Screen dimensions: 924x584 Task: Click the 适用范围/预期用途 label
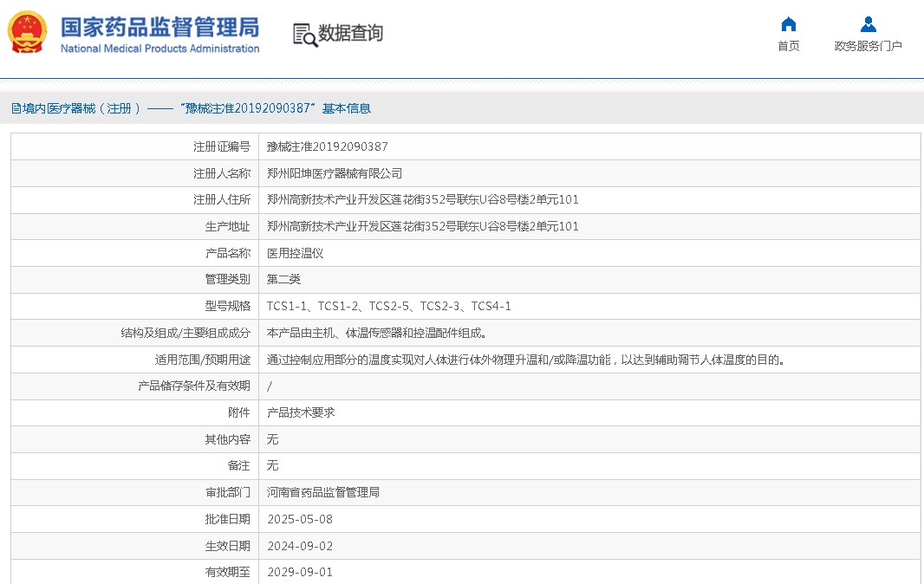[x=203, y=360]
